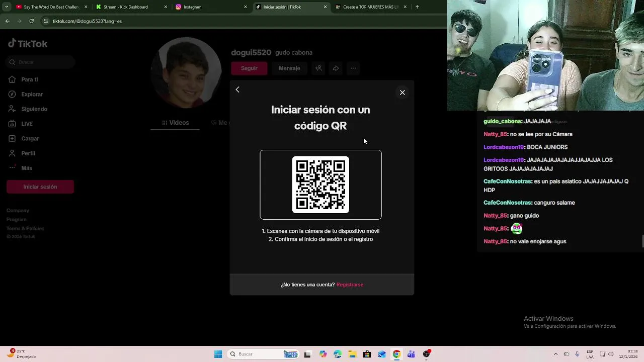Open Microsoft Store from the taskbar
The height and width of the screenshot is (362, 644).
(367, 354)
